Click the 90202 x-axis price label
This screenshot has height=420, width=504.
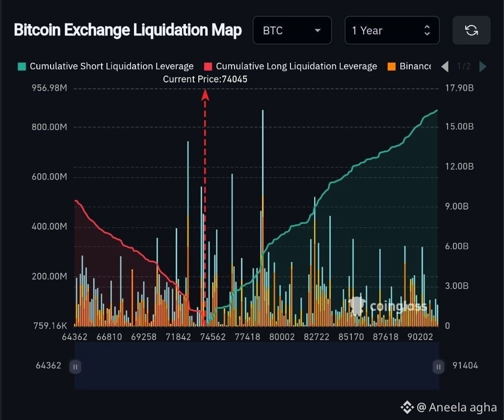click(x=420, y=337)
